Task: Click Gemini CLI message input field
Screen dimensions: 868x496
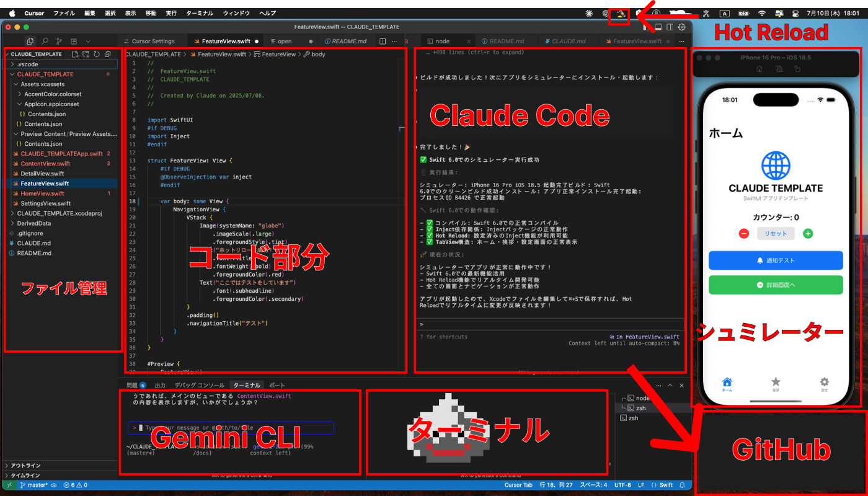Action: 231,428
